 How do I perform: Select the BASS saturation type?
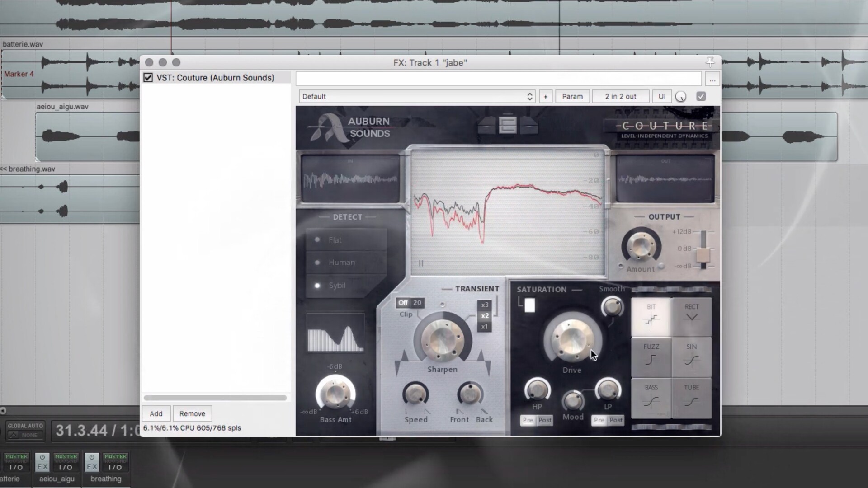click(651, 398)
